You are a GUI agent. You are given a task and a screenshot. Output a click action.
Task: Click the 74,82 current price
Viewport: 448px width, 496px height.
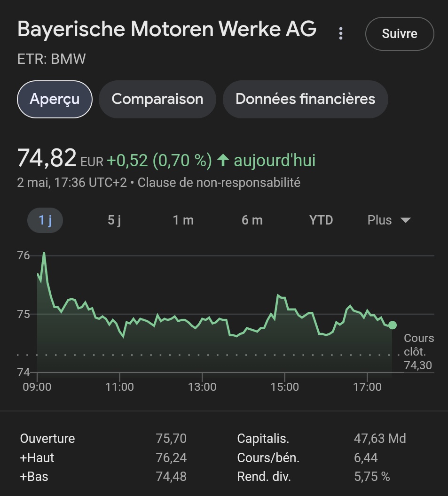(x=47, y=158)
